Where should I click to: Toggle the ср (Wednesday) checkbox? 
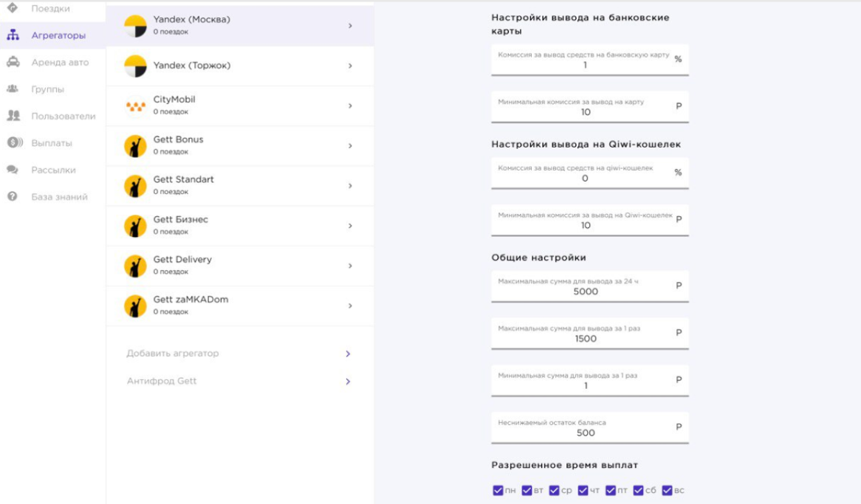coord(555,491)
